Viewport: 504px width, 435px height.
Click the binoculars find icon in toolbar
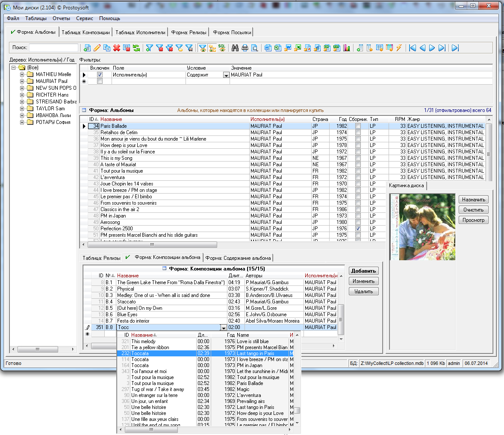pos(235,48)
